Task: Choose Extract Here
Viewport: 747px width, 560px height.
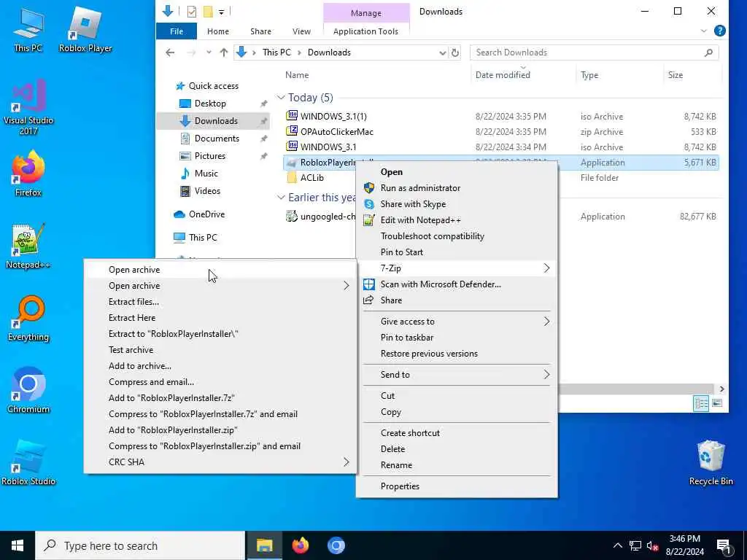Action: [220, 318]
